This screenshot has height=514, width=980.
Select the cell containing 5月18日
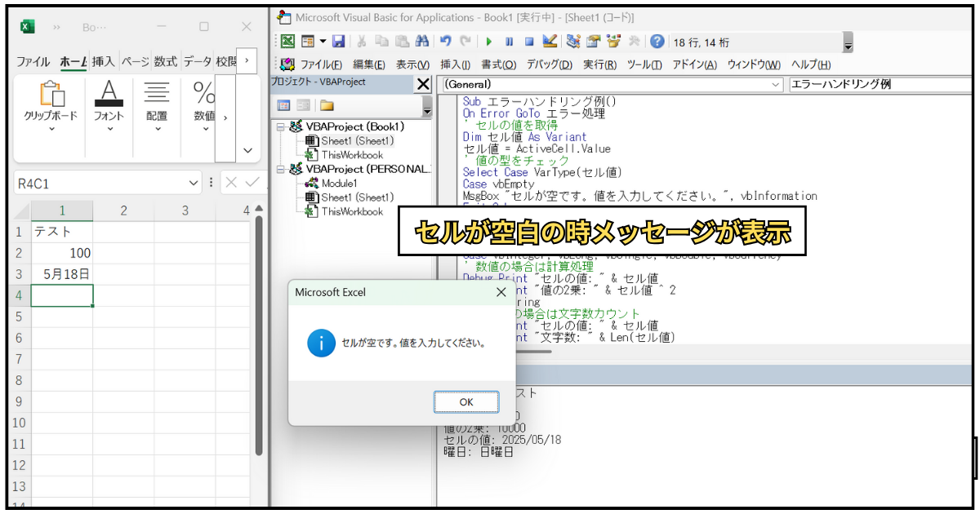click(x=62, y=274)
